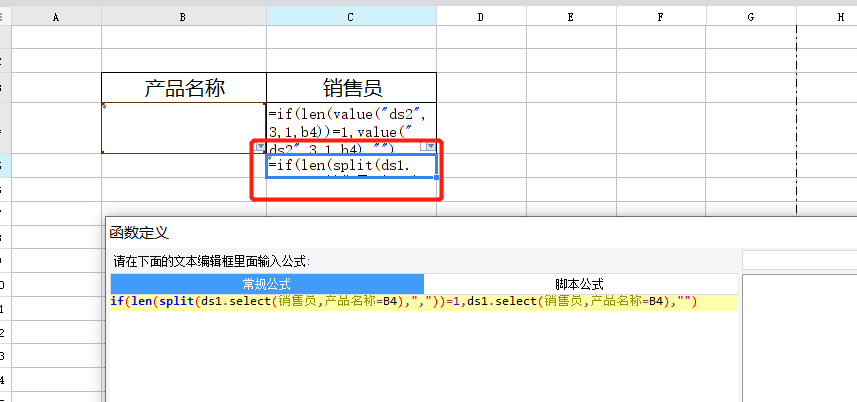The image size is (857, 402).
Task: Click the search field right of formula prompt
Action: pyautogui.click(x=800, y=260)
